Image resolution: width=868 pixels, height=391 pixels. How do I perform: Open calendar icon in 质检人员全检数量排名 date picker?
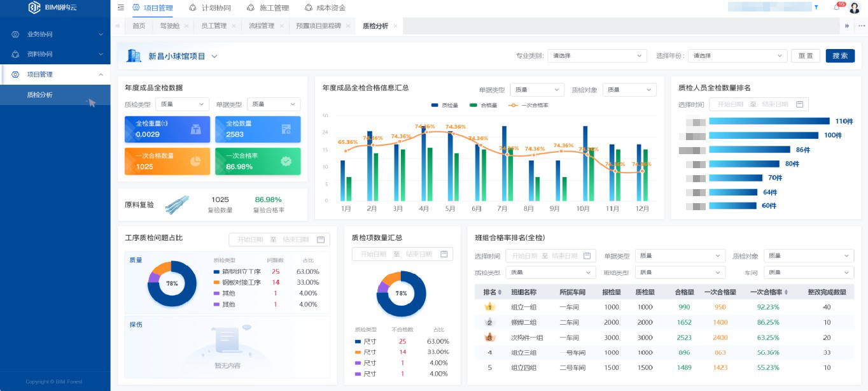[800, 104]
